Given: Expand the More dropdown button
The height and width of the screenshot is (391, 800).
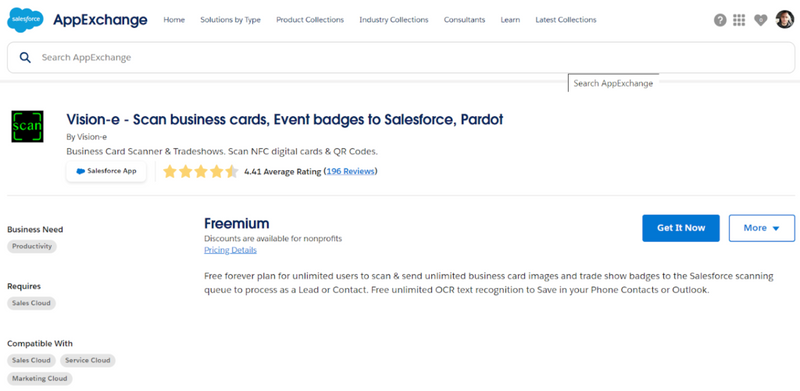Looking at the screenshot, I should 762,228.
